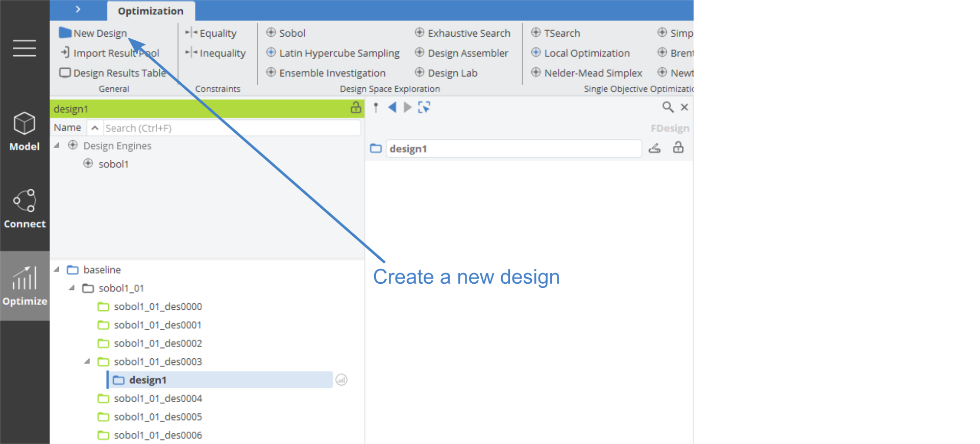
Task: Select sobol1_01_des0004
Action: 158,399
